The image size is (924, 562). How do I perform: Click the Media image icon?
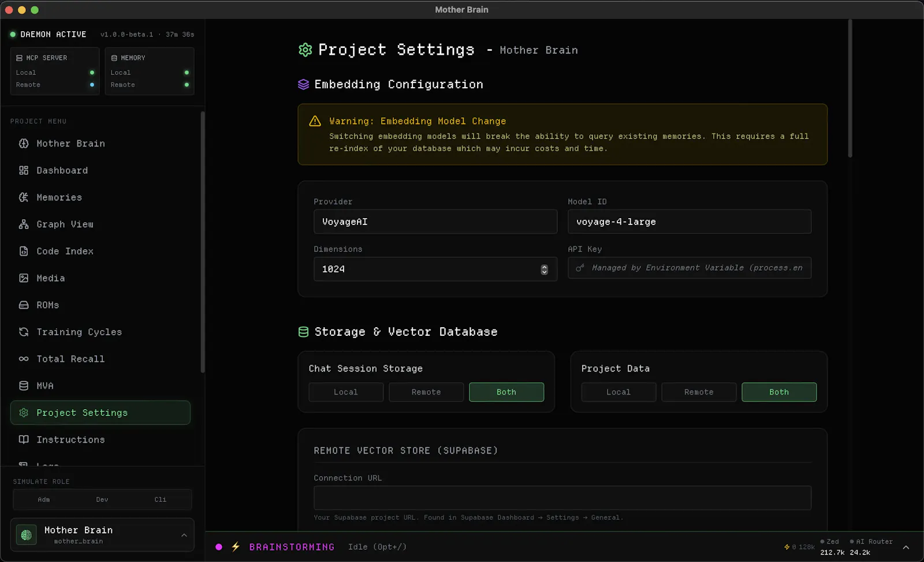coord(24,278)
